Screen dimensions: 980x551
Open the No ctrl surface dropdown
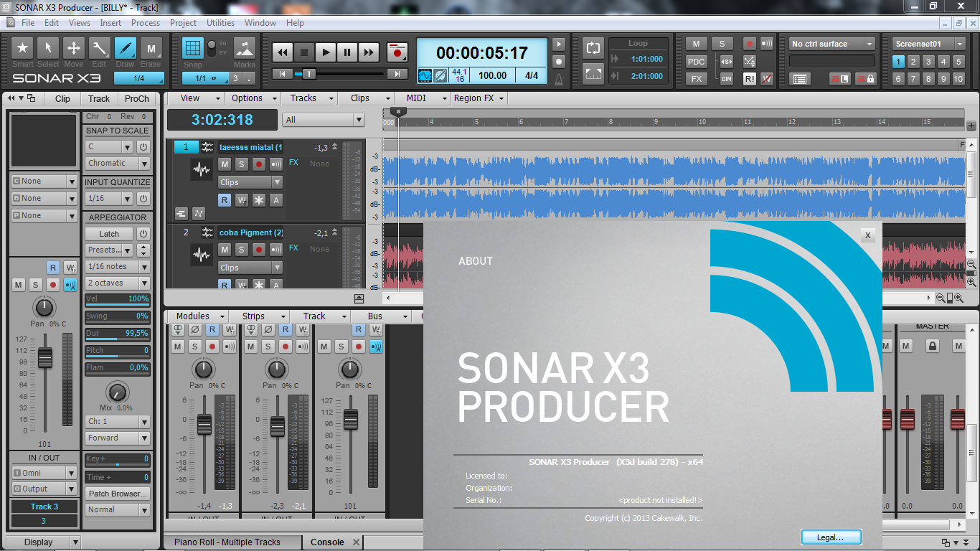(832, 44)
